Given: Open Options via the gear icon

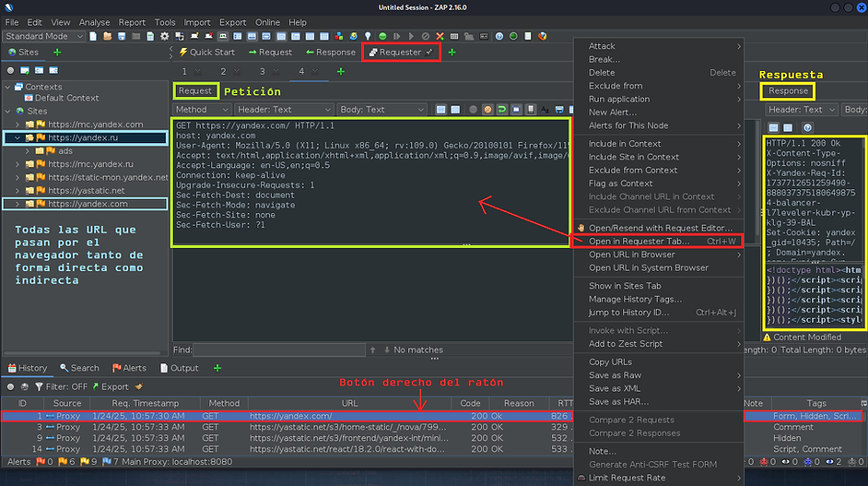Looking at the screenshot, I should pyautogui.click(x=164, y=37).
